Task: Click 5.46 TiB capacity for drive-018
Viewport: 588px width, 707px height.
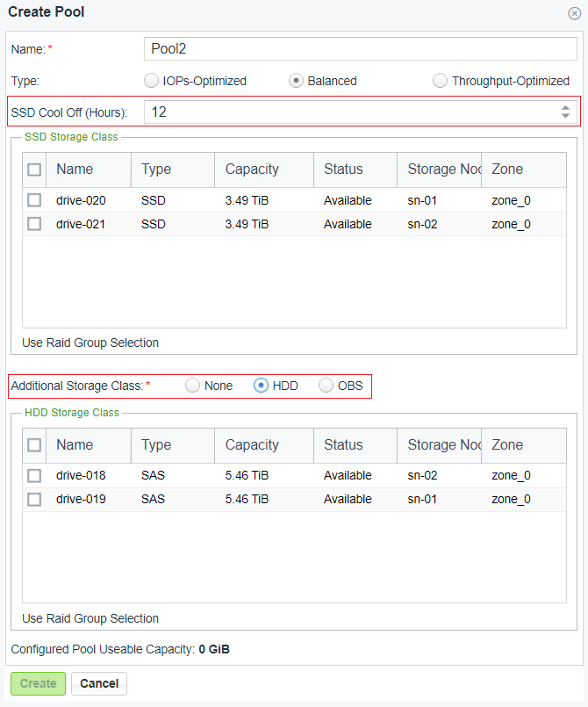Action: (247, 475)
